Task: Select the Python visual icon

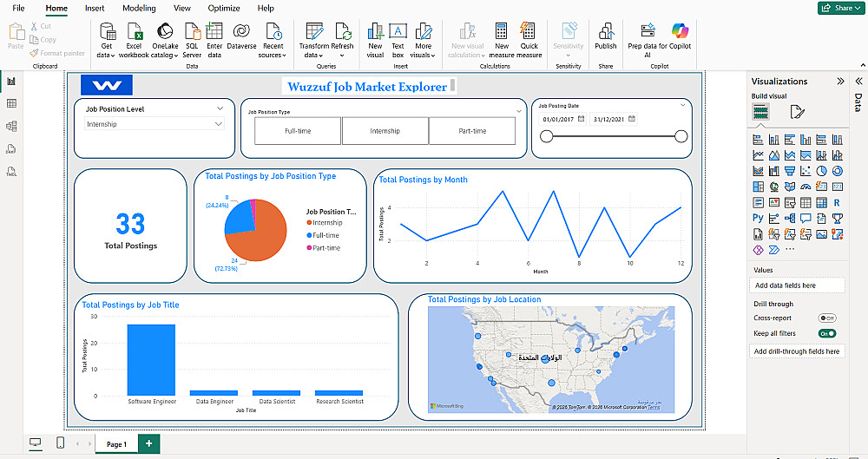Action: click(758, 218)
